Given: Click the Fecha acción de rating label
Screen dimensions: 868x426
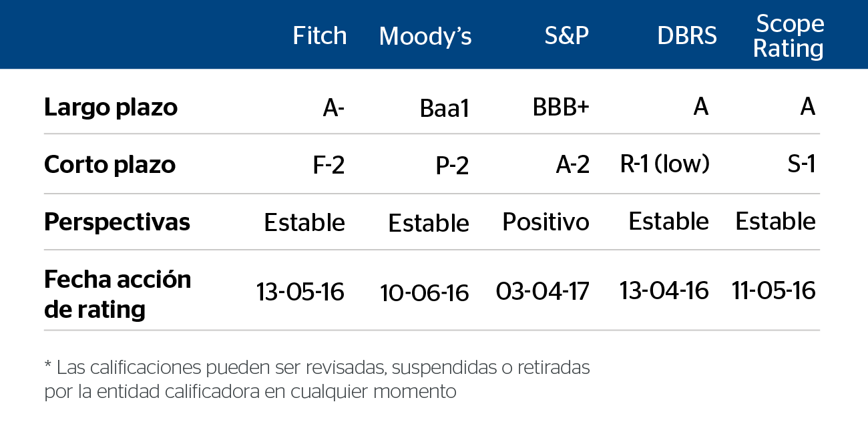Looking at the screenshot, I should (118, 294).
